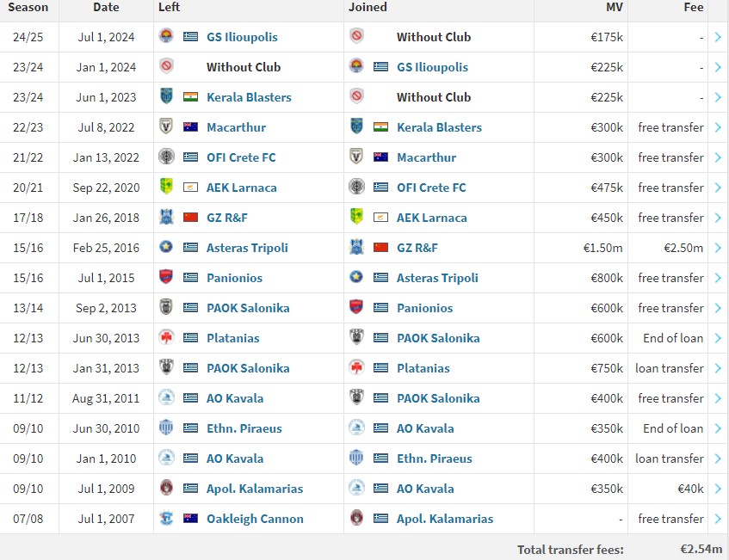Screen dimensions: 729x560
Task: Click the Macarthur club crest in Joined column
Action: (x=356, y=157)
